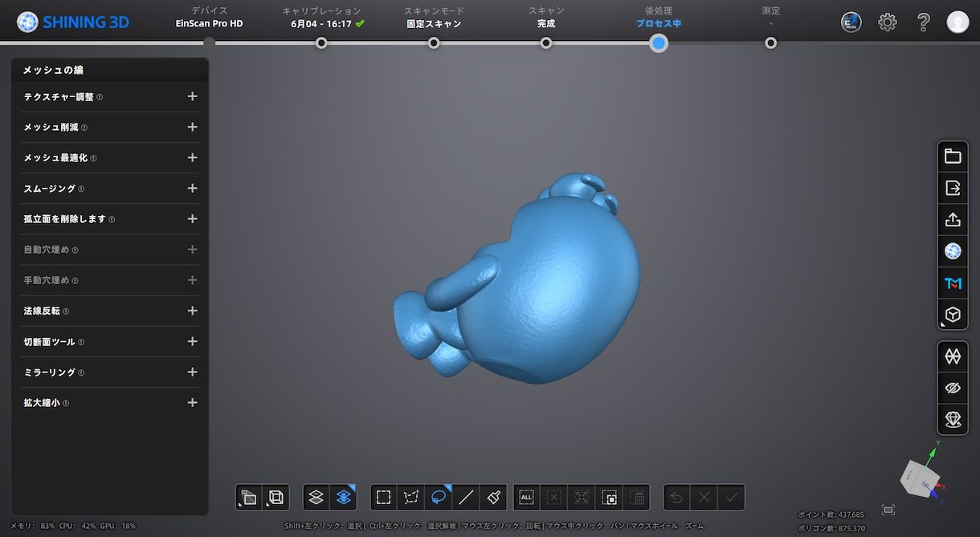Viewport: 980px width, 537px height.
Task: Click the 自動穴埋め disabled row label
Action: (x=47, y=250)
